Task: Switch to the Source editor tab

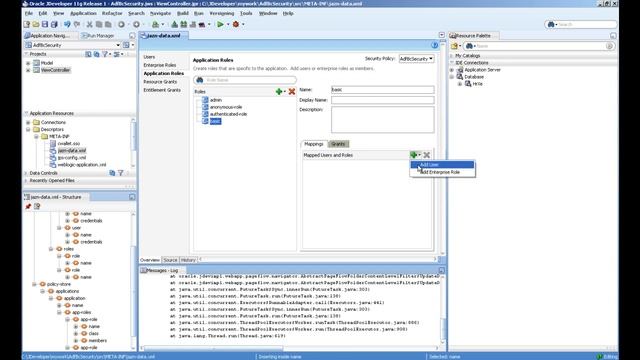Action: (170, 260)
